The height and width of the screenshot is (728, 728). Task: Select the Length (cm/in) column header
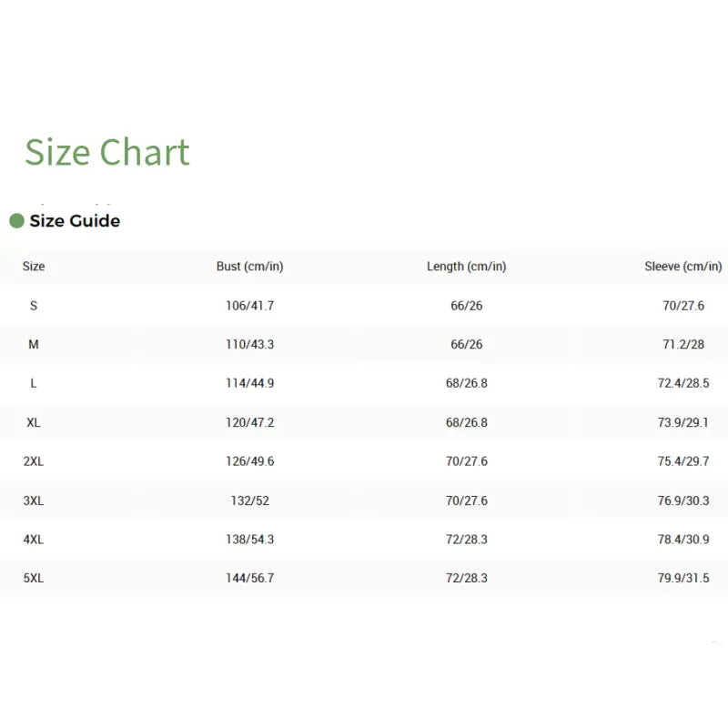pyautogui.click(x=466, y=267)
